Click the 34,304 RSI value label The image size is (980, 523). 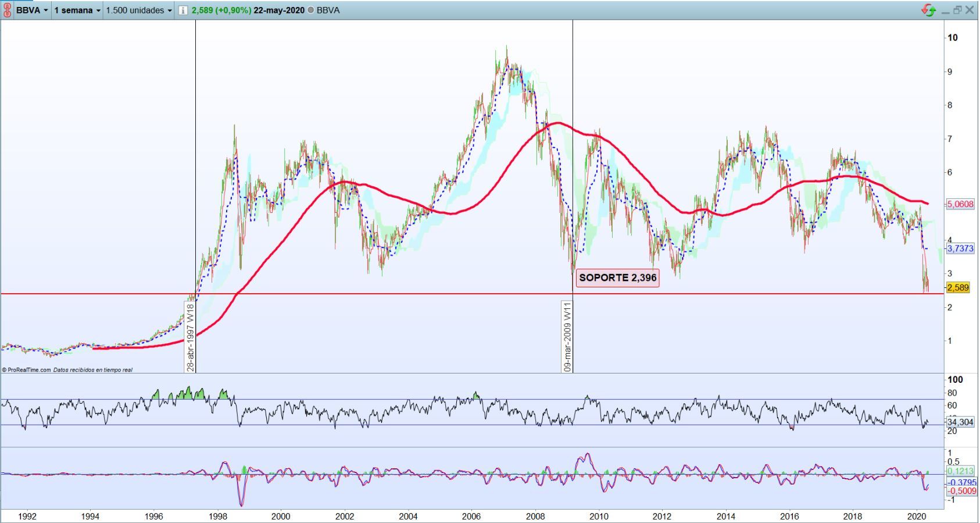pyautogui.click(x=960, y=422)
